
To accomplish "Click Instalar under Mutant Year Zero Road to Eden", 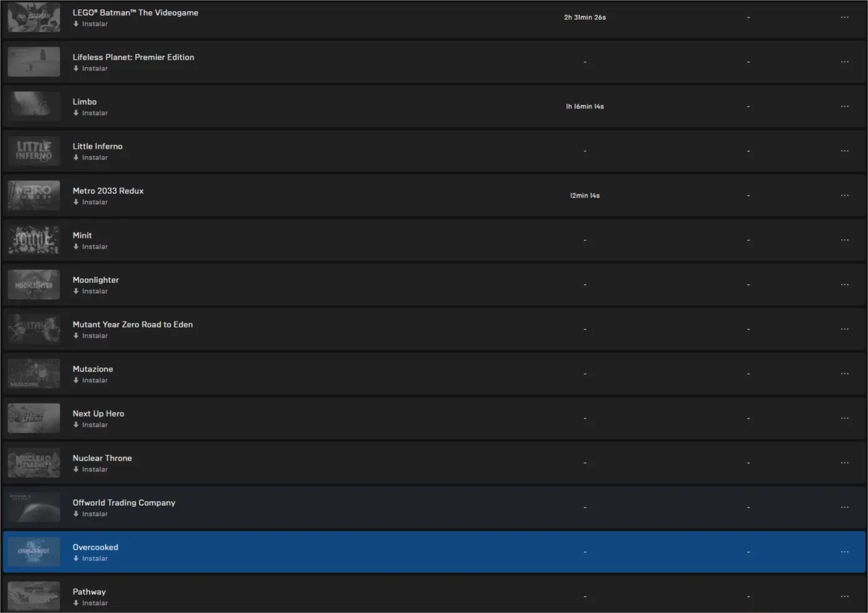I will 91,336.
